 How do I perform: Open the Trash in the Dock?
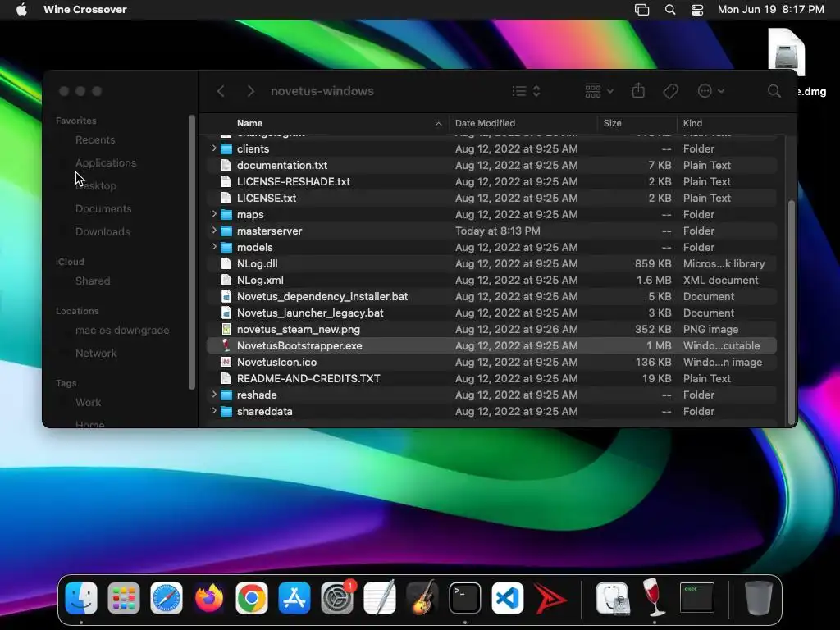click(x=759, y=598)
